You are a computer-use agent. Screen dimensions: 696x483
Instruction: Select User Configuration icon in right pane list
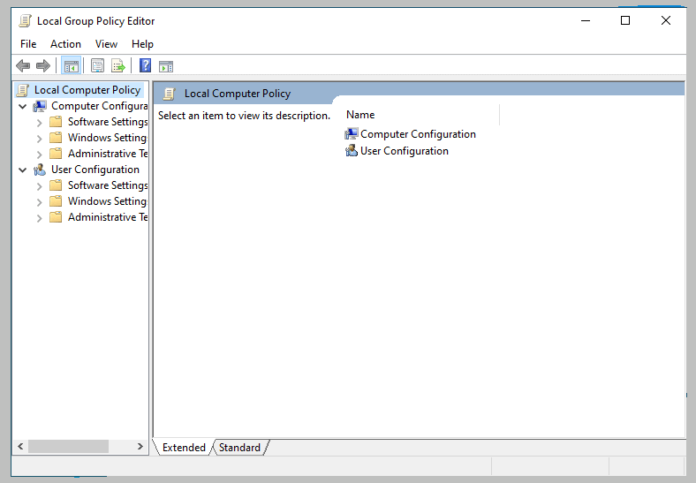351,151
